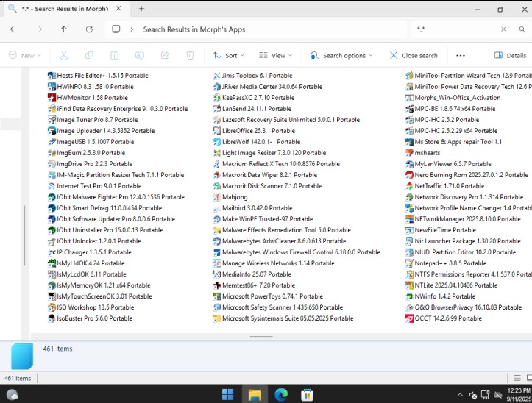The width and height of the screenshot is (532, 403).
Task: Expand the address bar path chevron
Action: (x=132, y=29)
